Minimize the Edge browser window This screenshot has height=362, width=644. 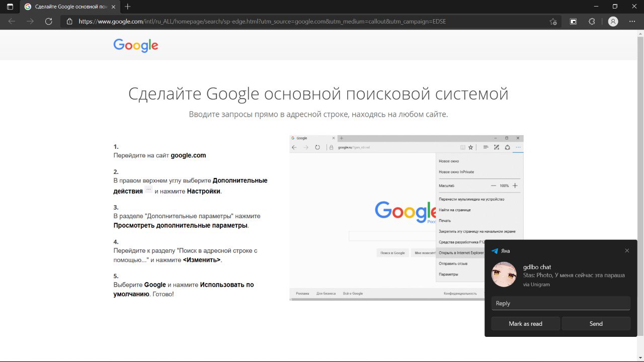[596, 7]
